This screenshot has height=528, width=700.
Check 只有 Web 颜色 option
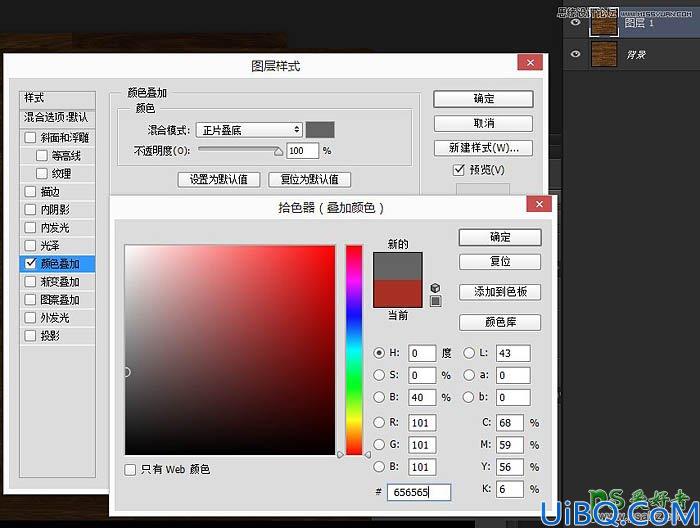point(130,470)
